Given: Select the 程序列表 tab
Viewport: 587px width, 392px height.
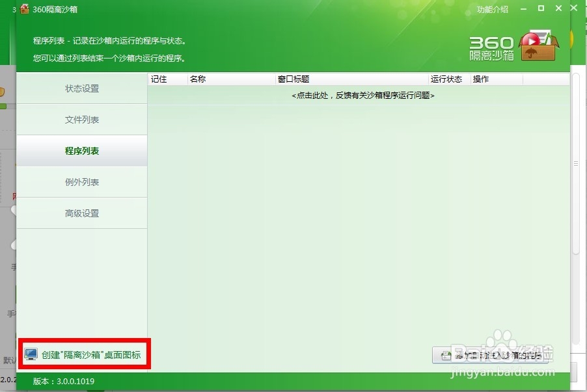Looking at the screenshot, I should [81, 151].
